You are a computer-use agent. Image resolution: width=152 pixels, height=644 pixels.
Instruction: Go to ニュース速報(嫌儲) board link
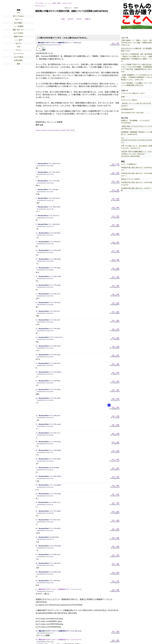point(54,3)
